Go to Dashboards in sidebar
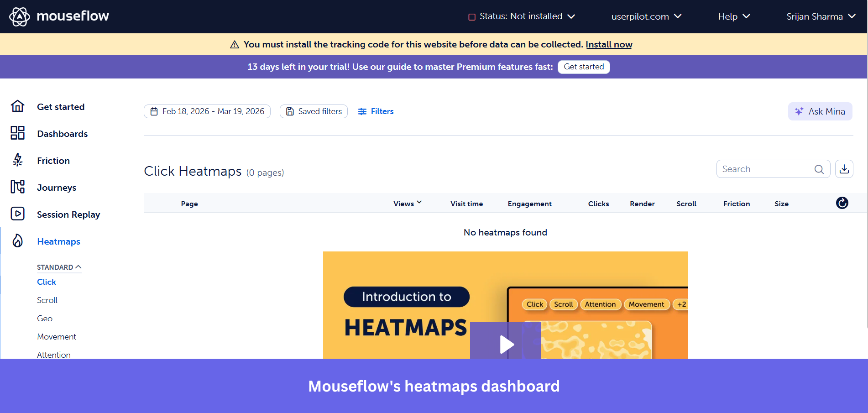 [63, 134]
